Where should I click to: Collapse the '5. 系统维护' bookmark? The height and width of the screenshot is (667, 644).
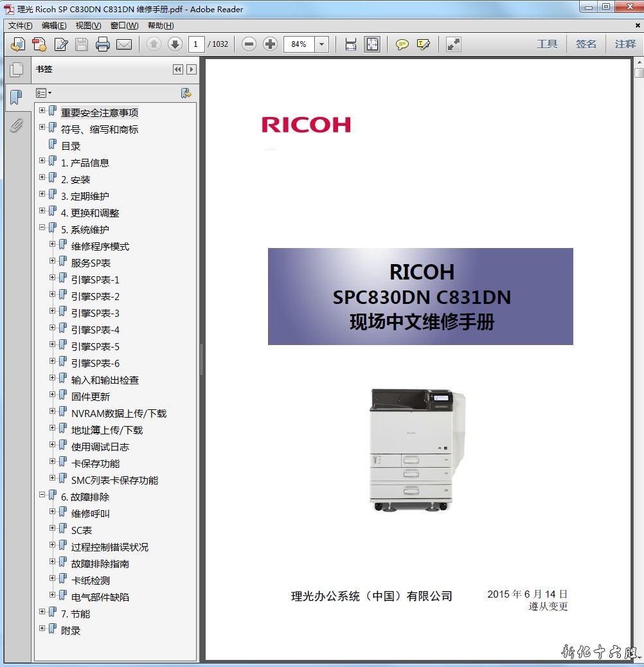42,227
